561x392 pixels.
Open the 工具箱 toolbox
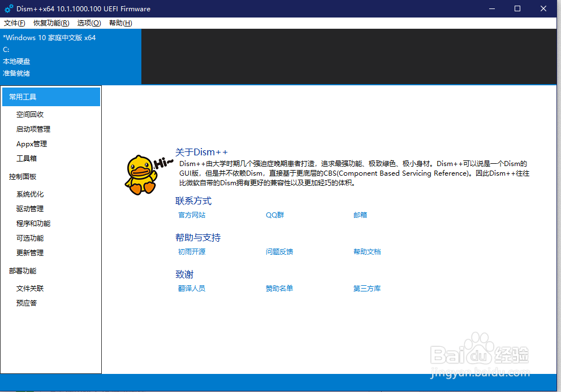25,158
